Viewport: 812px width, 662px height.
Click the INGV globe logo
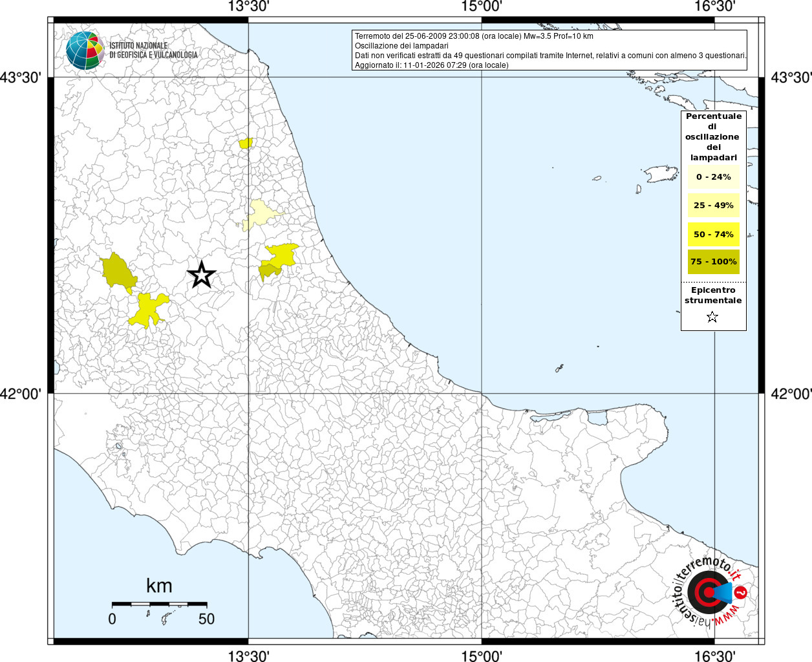pyautogui.click(x=85, y=50)
